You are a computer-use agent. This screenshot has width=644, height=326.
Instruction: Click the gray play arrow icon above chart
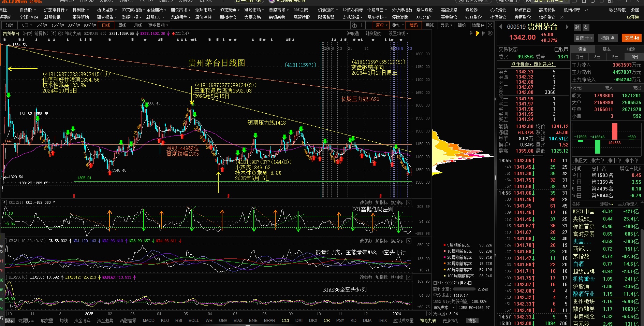[484, 33]
